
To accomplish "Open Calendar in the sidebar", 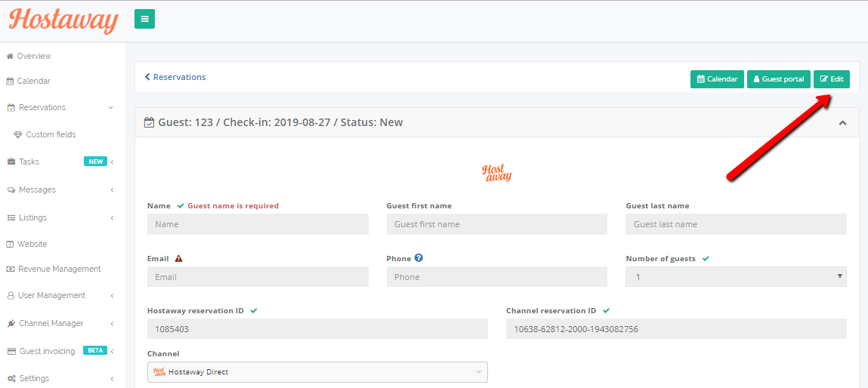I will click(x=33, y=81).
